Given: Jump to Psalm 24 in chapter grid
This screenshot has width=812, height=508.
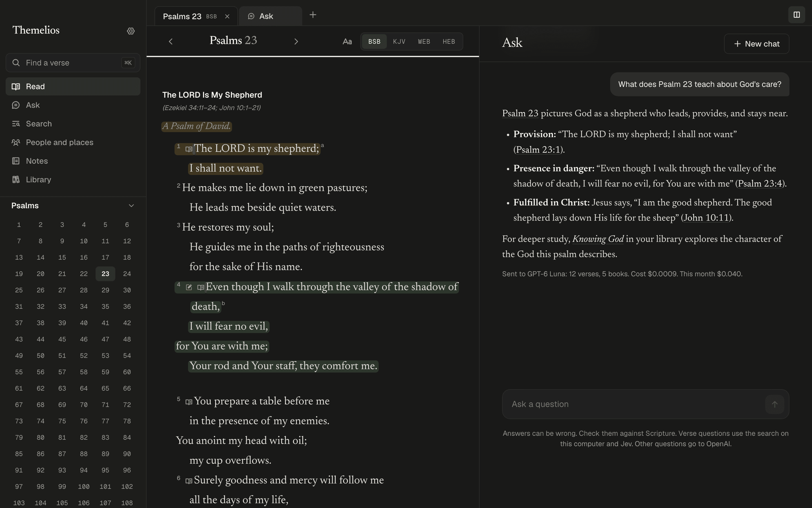Looking at the screenshot, I should [127, 274].
